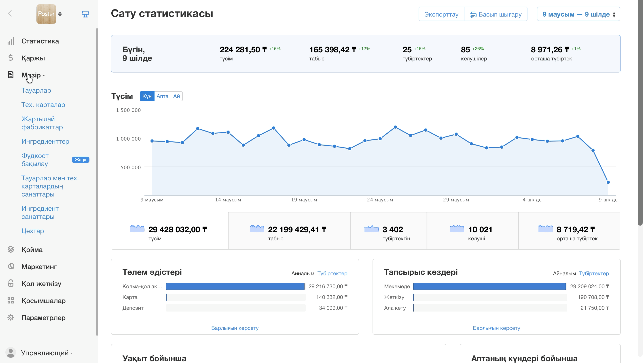Click the 224 281,50 ₸ түсім value
This screenshot has width=644, height=363.
(x=243, y=49)
